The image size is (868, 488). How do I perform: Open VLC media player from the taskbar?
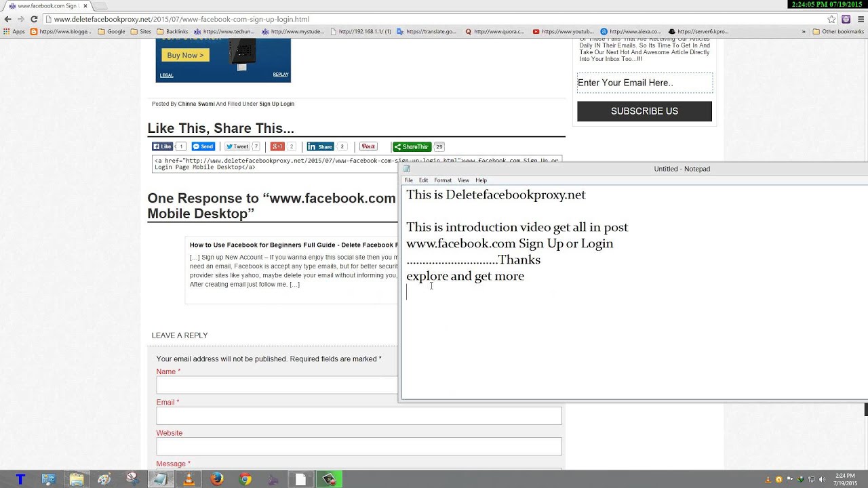tap(189, 479)
